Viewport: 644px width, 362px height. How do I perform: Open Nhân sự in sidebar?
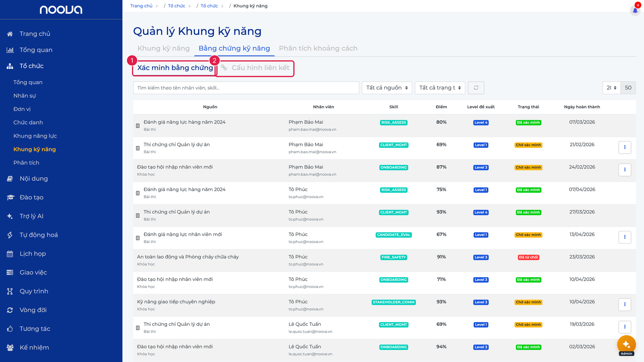[25, 96]
